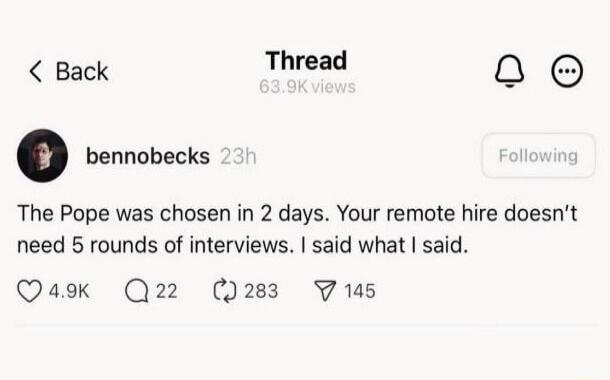
Task: Open bennobecks profile picture
Action: (x=42, y=156)
